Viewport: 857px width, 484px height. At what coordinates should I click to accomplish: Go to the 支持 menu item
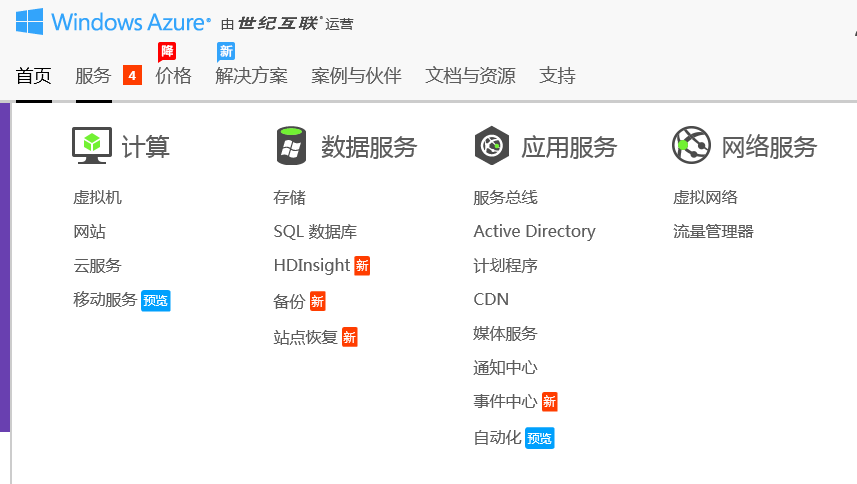[557, 76]
